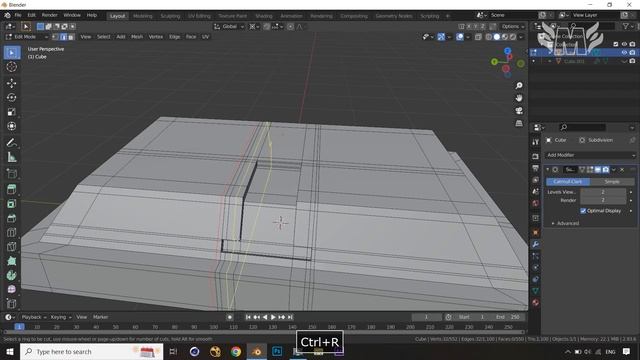Select the Extrude Region tool

pos(11,189)
